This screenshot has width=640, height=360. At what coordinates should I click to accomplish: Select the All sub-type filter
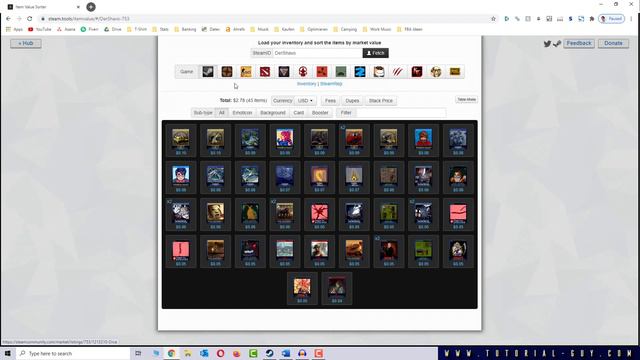tap(222, 113)
